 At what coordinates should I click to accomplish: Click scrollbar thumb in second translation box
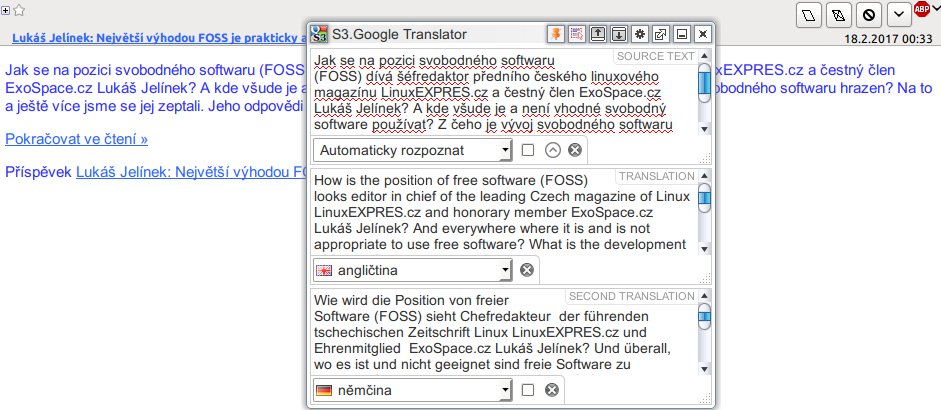point(705,317)
